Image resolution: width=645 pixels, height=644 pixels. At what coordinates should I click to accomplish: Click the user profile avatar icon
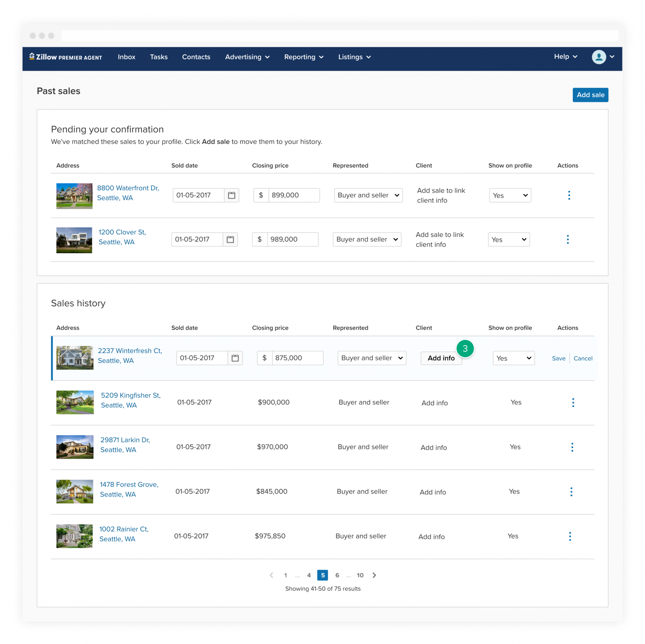pos(599,57)
